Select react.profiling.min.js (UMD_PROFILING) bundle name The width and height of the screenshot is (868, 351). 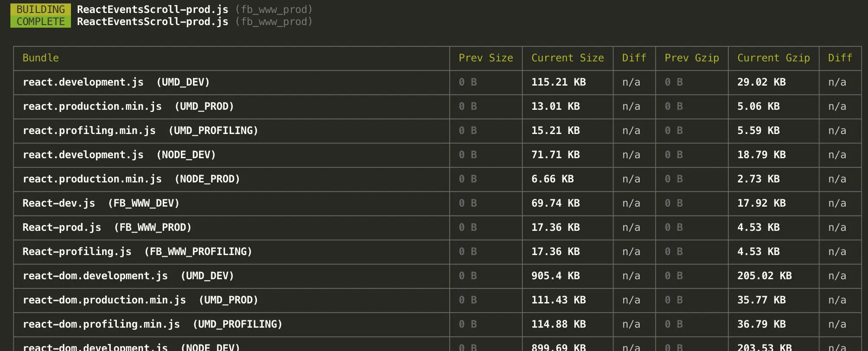pyautogui.click(x=140, y=131)
